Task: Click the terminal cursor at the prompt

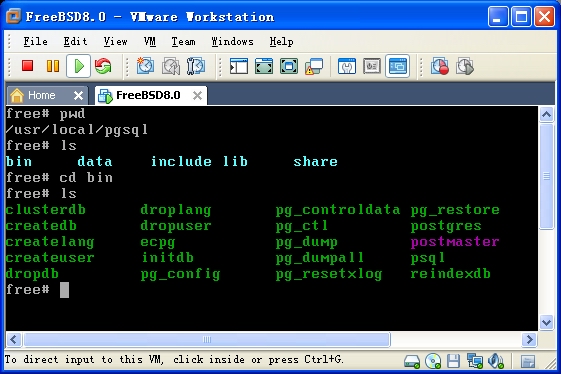Action: [x=64, y=290]
